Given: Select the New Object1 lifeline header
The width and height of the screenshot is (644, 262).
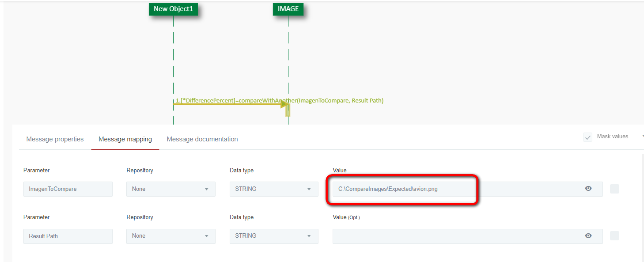Looking at the screenshot, I should pos(173,9).
